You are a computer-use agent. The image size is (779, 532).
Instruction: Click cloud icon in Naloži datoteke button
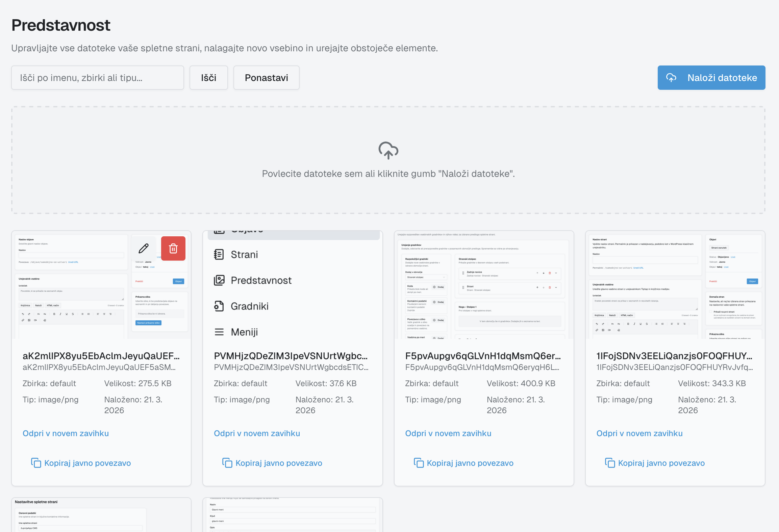coord(671,78)
